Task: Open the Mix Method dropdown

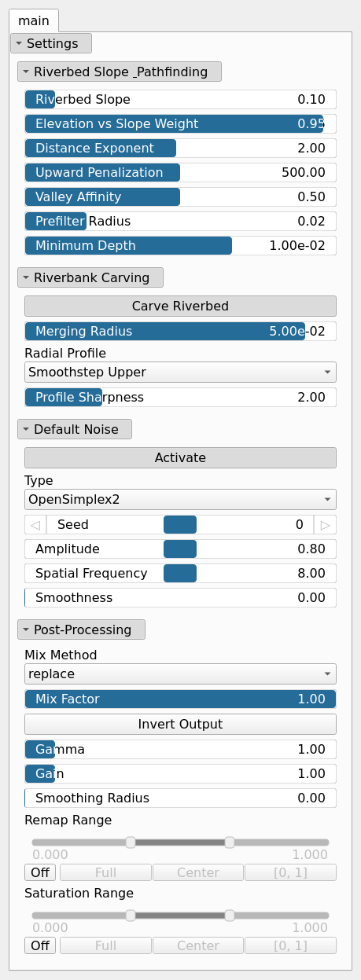Action: (x=180, y=674)
